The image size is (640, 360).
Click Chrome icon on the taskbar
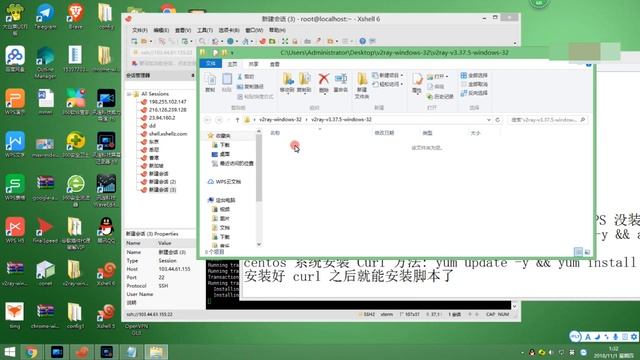[x=31, y=352]
